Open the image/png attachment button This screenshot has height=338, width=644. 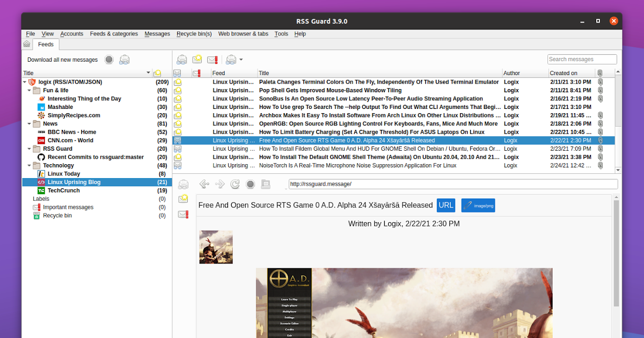tap(478, 205)
